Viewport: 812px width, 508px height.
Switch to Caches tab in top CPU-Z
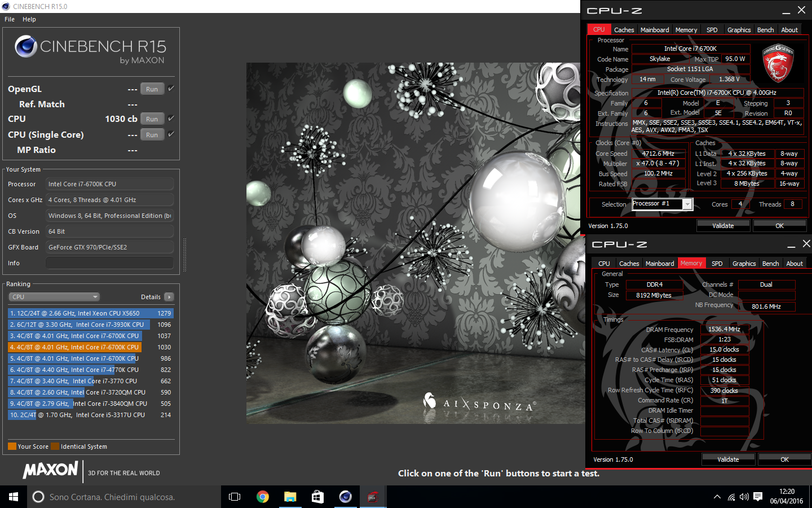click(624, 30)
